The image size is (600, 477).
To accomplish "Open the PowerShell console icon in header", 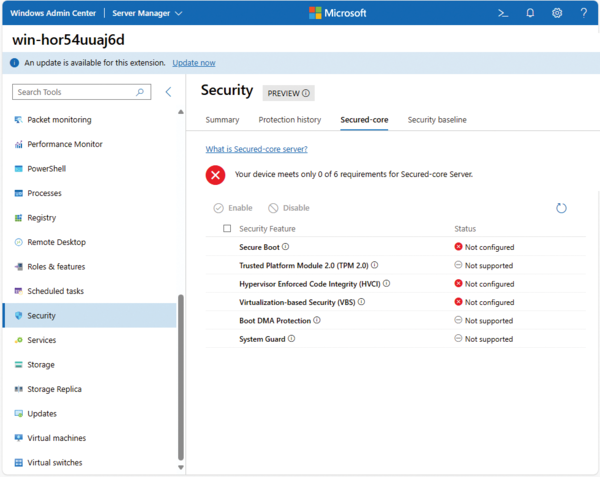I will point(503,13).
